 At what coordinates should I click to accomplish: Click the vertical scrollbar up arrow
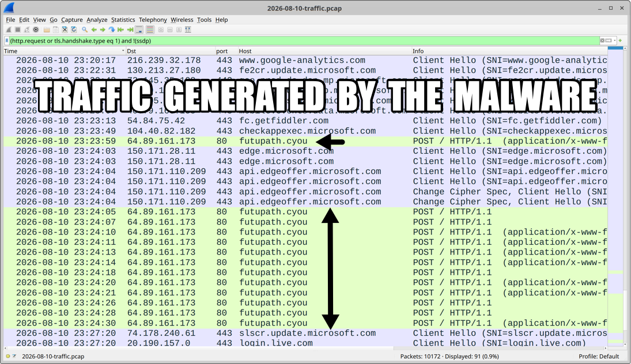click(625, 48)
